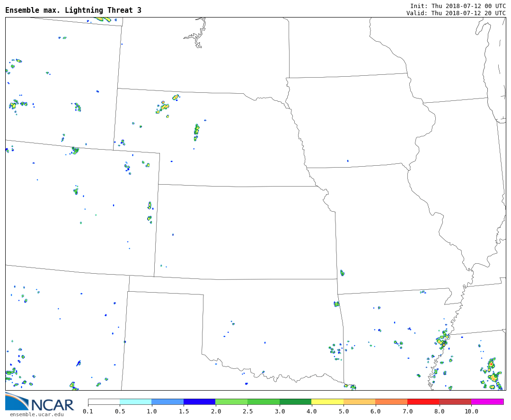Click the 5.0 label under the color bar
The image size is (511, 420).
tap(343, 411)
